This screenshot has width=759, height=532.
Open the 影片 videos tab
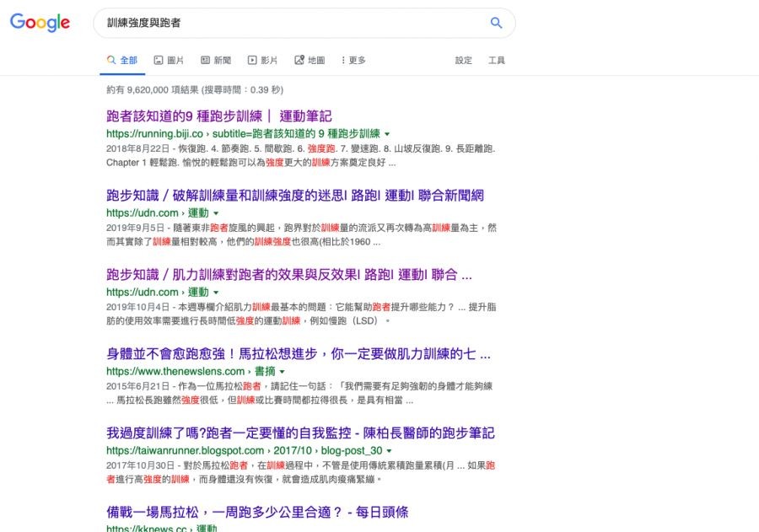click(x=262, y=60)
